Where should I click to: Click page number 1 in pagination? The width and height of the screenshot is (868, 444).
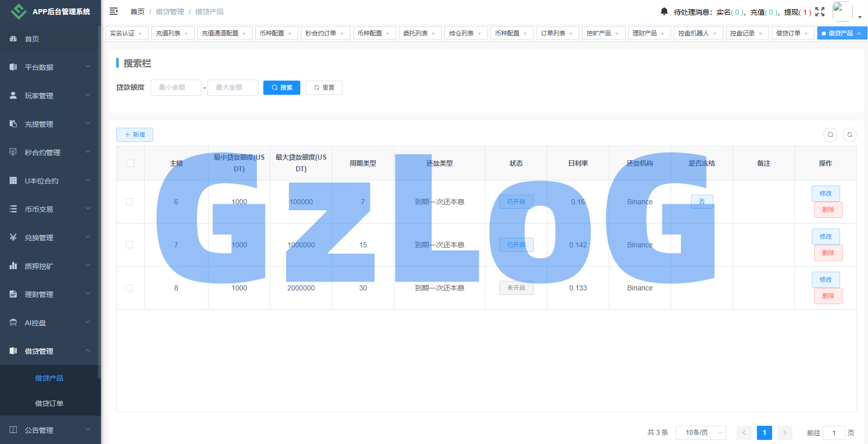(x=765, y=433)
